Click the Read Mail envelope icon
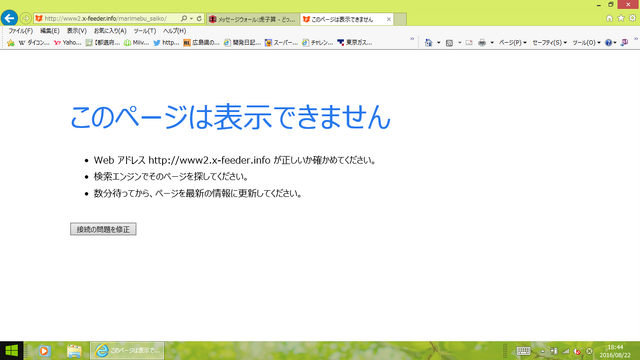The image size is (640, 360). click(469, 42)
